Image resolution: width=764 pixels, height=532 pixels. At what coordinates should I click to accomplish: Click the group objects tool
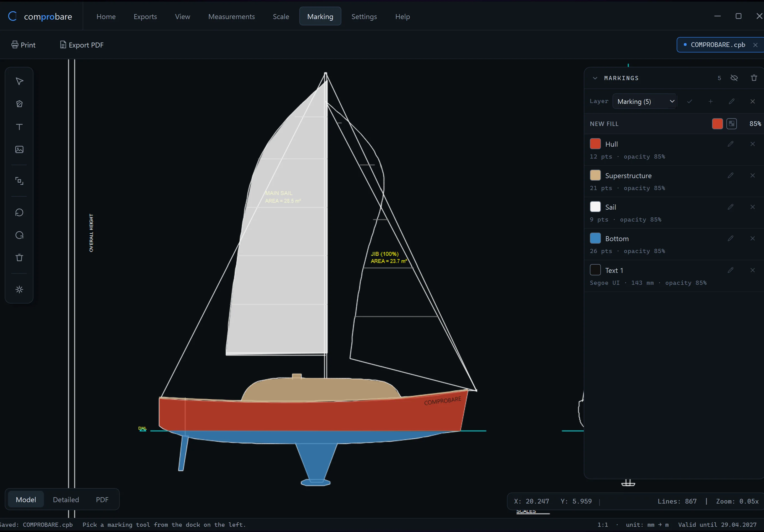coord(19,181)
